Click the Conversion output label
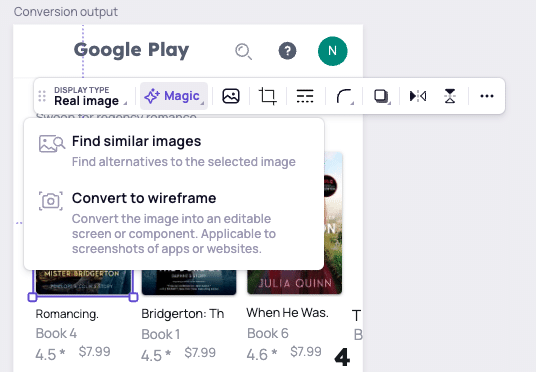Viewport: 536px width, 372px height. (x=66, y=12)
